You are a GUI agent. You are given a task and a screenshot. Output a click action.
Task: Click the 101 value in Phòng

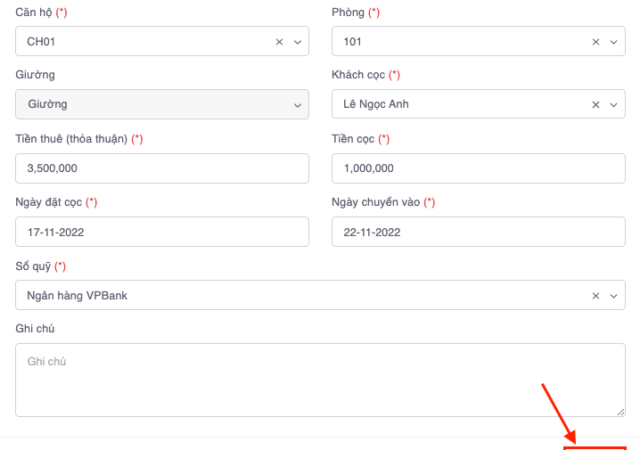click(x=352, y=42)
